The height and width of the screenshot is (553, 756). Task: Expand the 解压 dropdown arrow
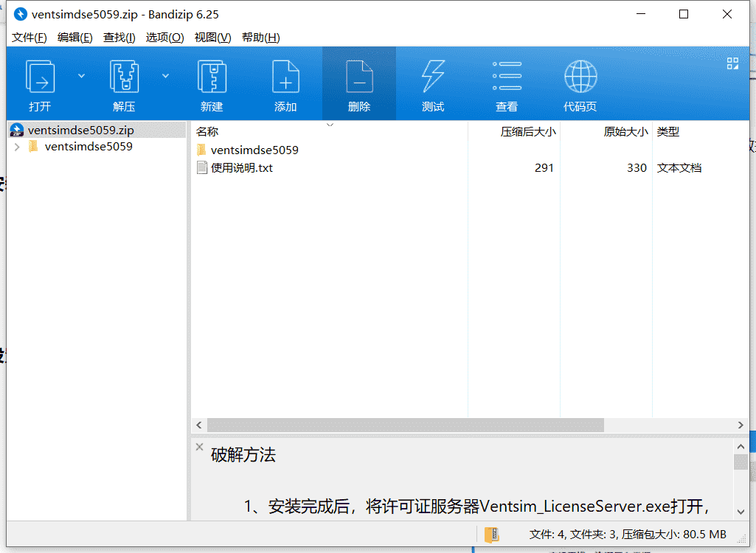[165, 76]
